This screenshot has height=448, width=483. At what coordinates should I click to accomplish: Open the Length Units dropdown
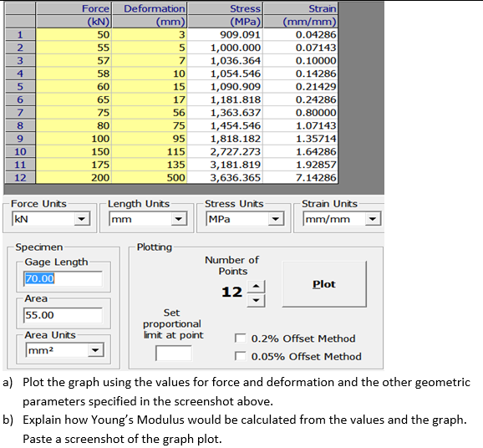point(179,219)
